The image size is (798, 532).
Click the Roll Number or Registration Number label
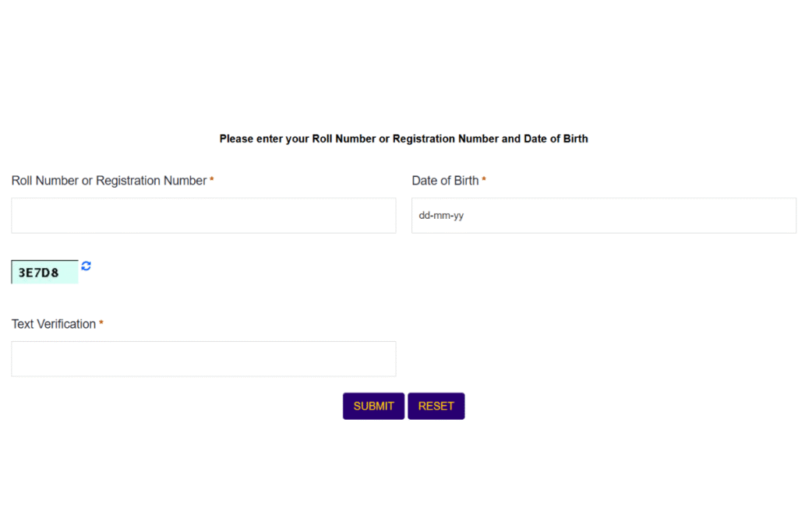pyautogui.click(x=109, y=181)
